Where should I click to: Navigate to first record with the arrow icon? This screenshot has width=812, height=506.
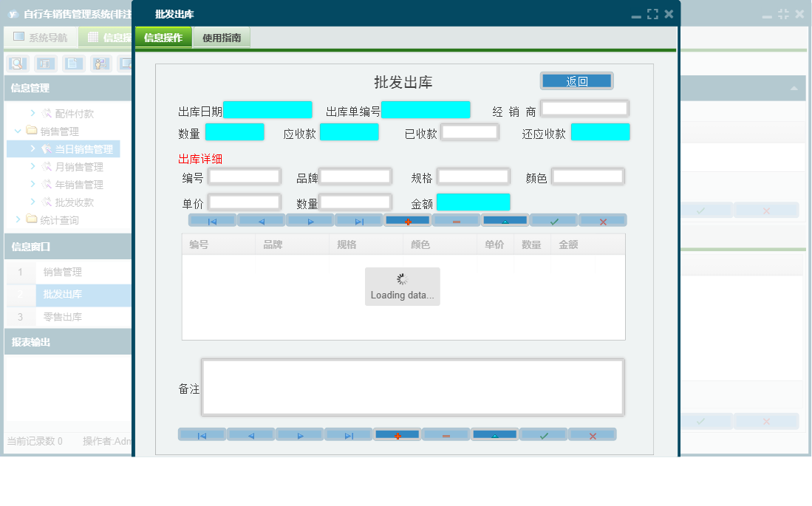tap(212, 220)
